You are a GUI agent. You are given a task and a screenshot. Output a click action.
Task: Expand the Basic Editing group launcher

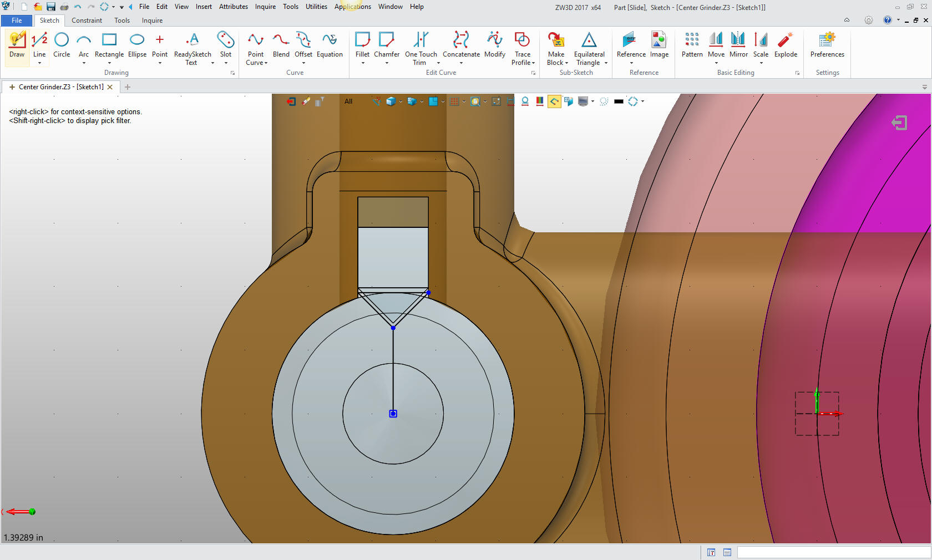pyautogui.click(x=798, y=73)
